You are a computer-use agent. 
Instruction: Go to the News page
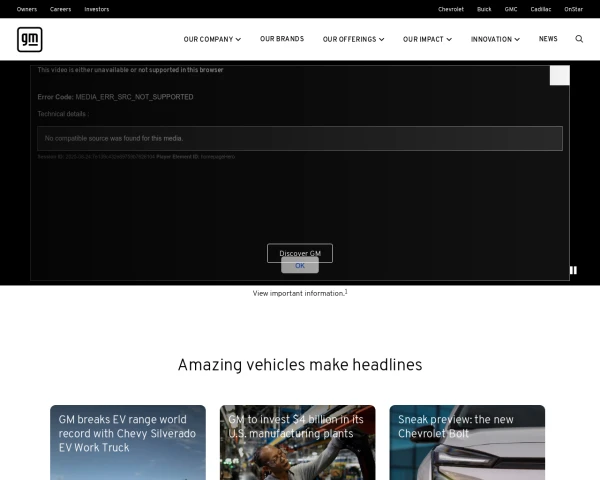point(548,39)
